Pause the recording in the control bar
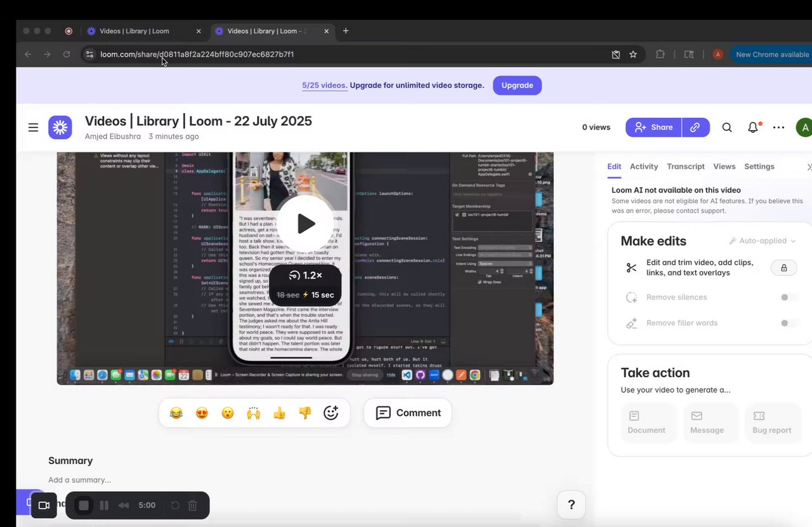 coord(104,505)
